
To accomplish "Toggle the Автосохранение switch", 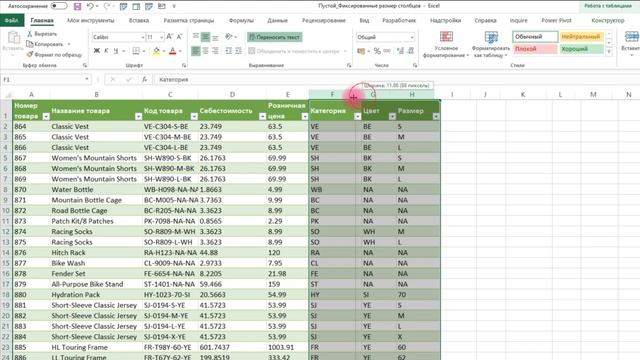I will point(59,6).
